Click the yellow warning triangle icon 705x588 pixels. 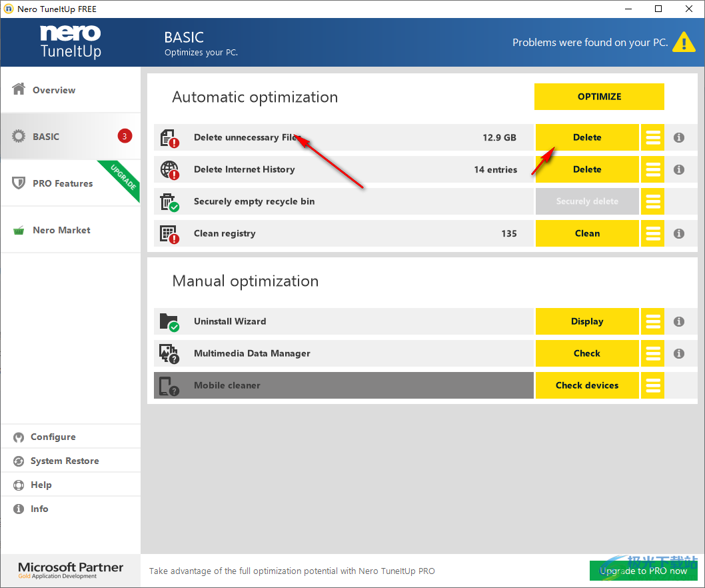point(684,42)
